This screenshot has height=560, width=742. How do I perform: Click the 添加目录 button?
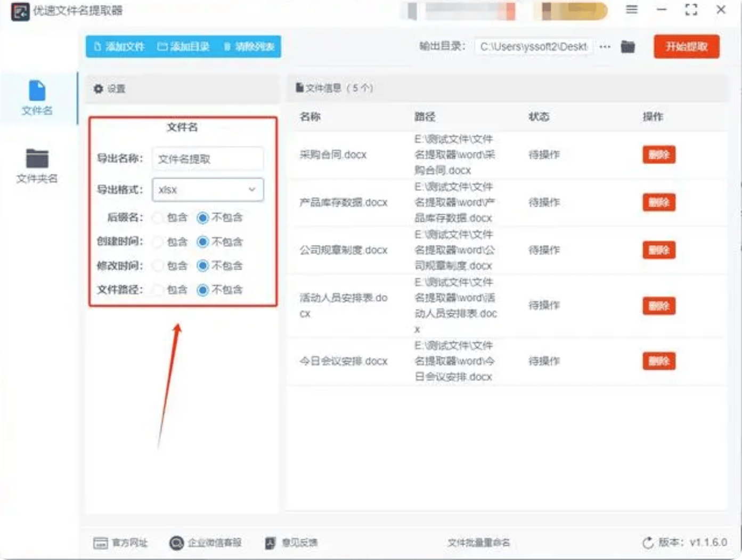183,47
